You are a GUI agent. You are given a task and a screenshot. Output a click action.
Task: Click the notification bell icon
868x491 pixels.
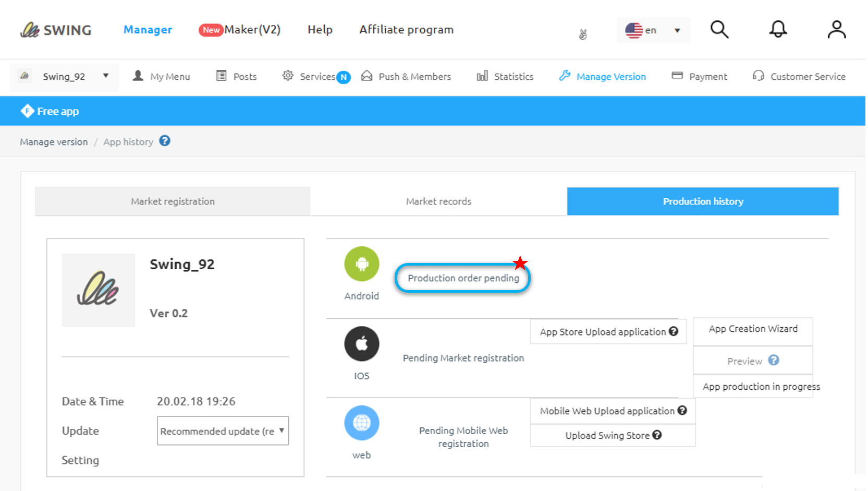pos(778,30)
